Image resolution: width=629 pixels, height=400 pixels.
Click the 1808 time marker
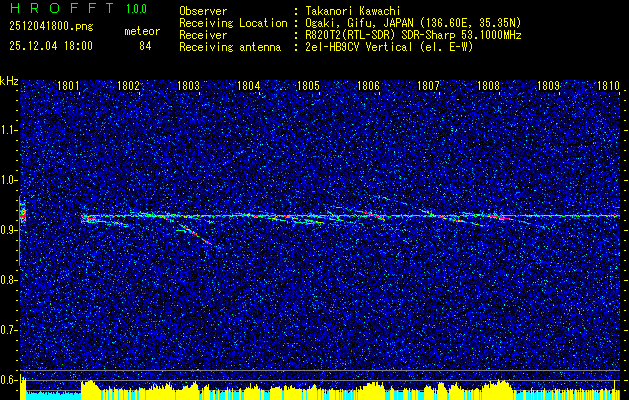[x=489, y=85]
